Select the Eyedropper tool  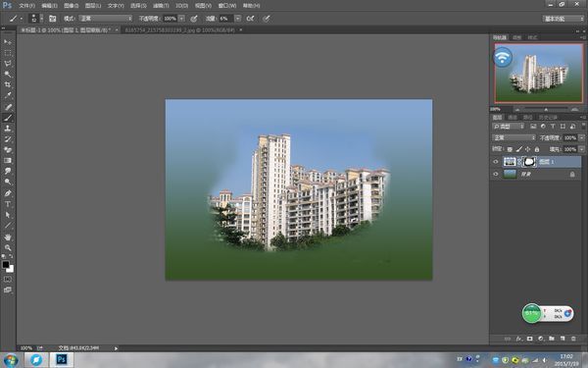click(8, 95)
